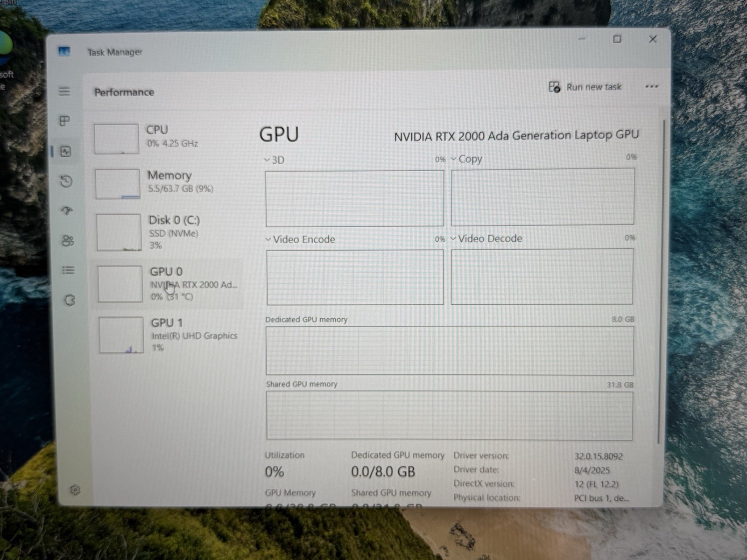Click the Video Encode usage graph
The image size is (747, 560).
[x=355, y=277]
